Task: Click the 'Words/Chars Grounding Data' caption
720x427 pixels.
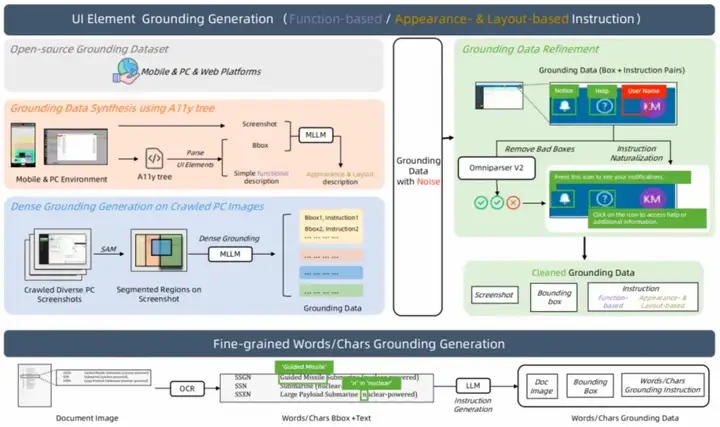Action: [625, 418]
